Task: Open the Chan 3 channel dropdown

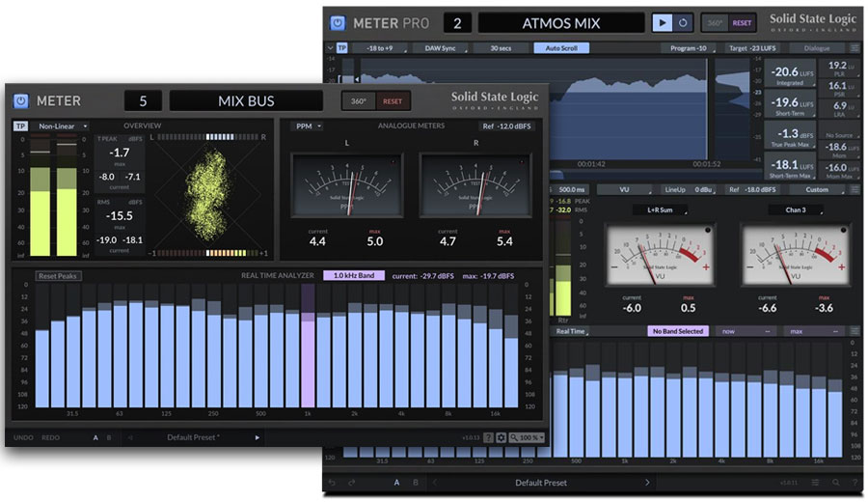Action: point(796,210)
